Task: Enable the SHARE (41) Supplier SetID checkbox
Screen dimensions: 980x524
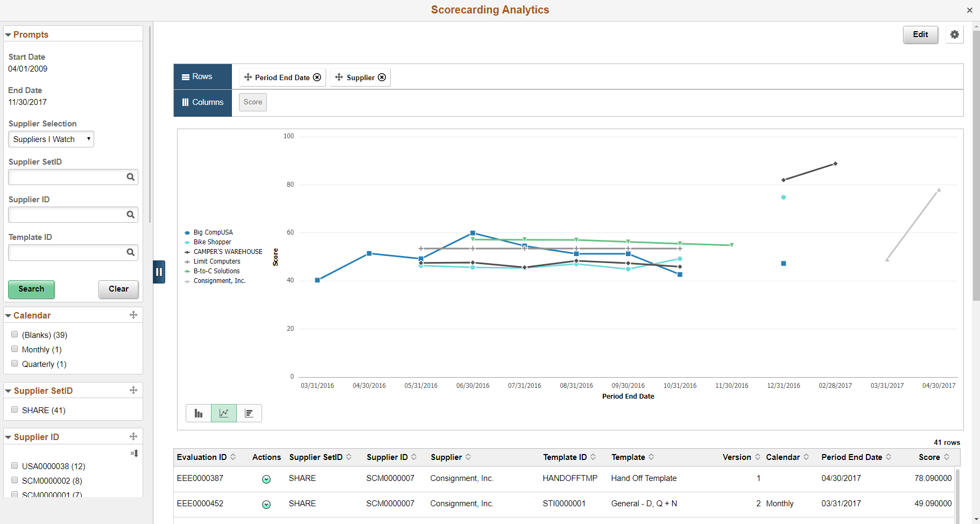Action: pyautogui.click(x=15, y=409)
